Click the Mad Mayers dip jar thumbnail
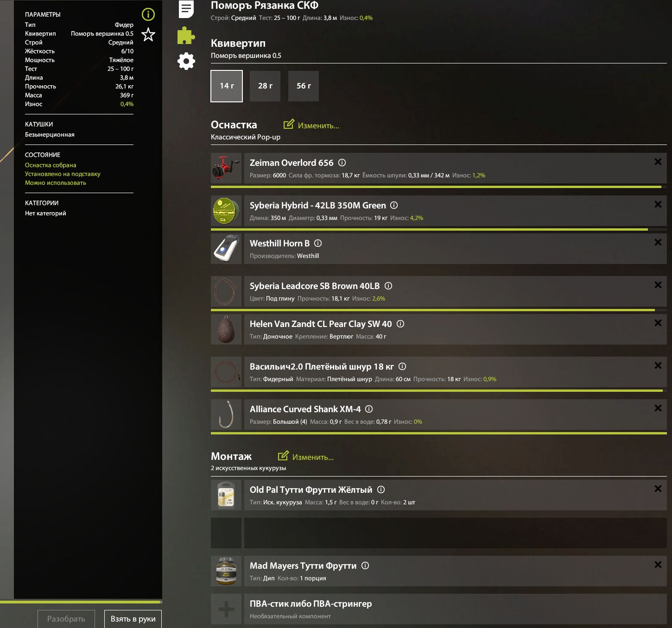 226,571
